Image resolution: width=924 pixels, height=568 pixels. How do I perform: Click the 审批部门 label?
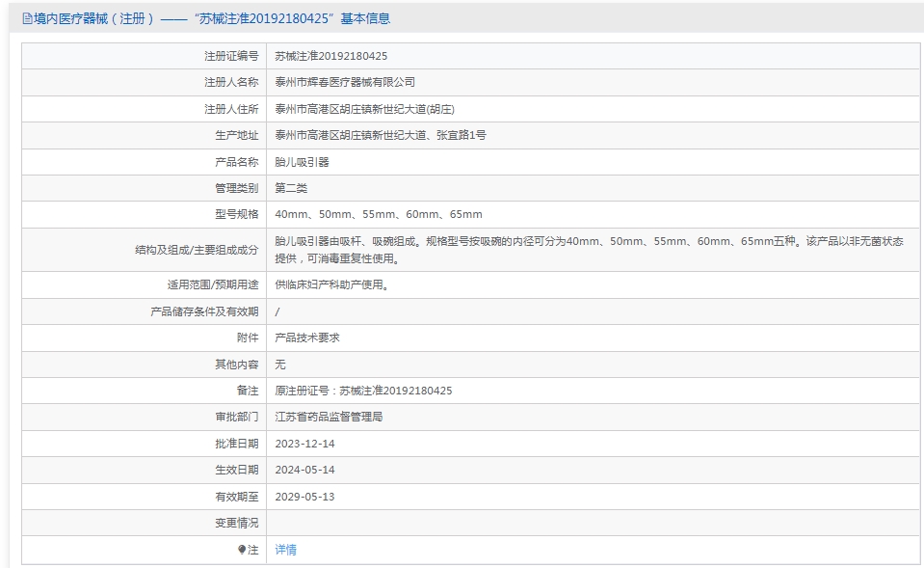(x=237, y=417)
